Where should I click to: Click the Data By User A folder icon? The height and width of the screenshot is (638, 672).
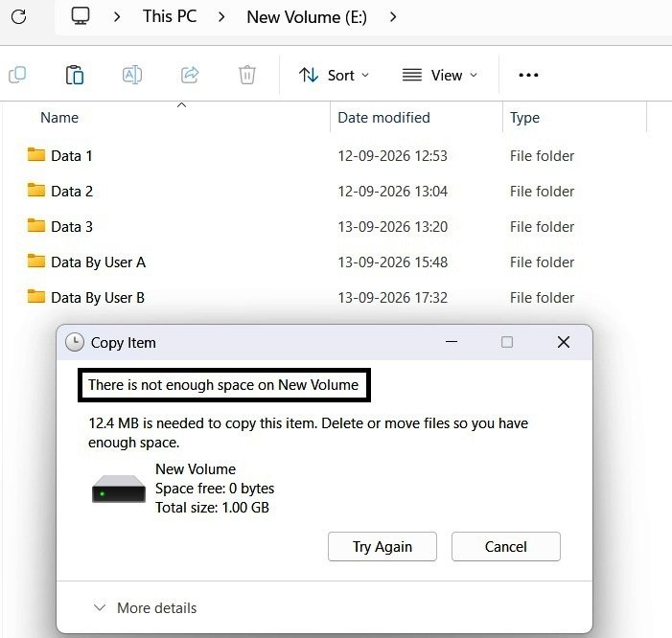tap(36, 262)
